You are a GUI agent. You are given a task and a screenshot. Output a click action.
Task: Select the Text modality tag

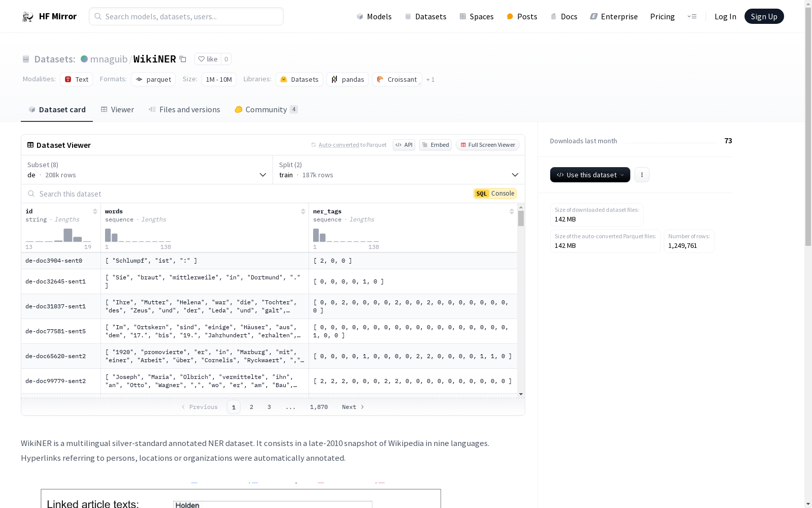click(76, 79)
